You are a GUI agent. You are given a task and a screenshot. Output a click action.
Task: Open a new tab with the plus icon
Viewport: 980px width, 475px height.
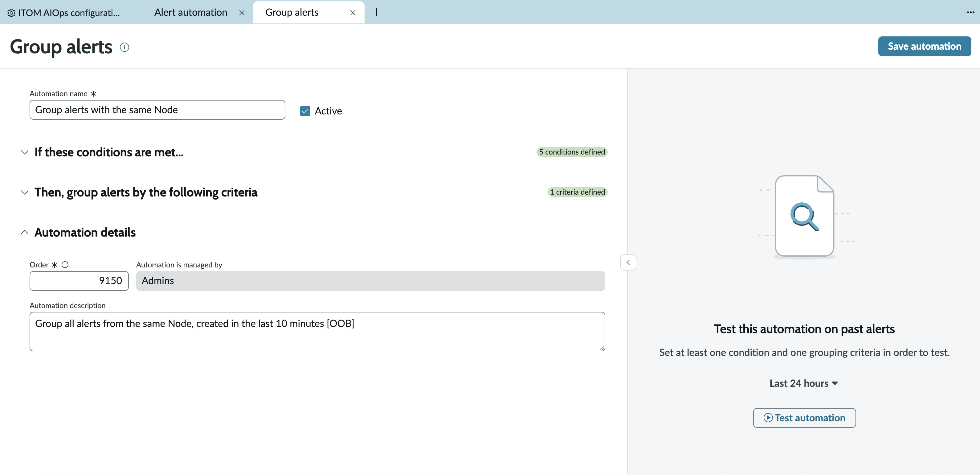click(x=376, y=12)
